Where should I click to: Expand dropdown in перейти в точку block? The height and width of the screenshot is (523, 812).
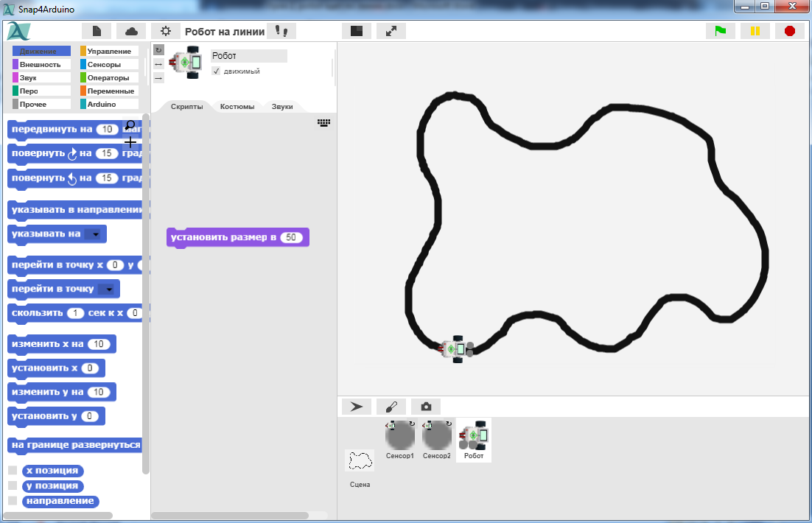pyautogui.click(x=108, y=289)
